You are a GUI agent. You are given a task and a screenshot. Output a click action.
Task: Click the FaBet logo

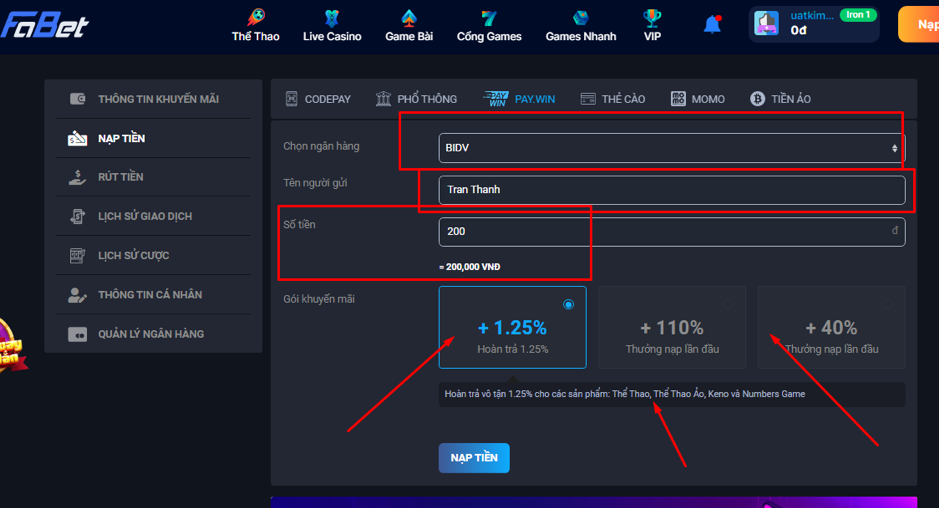pos(45,24)
